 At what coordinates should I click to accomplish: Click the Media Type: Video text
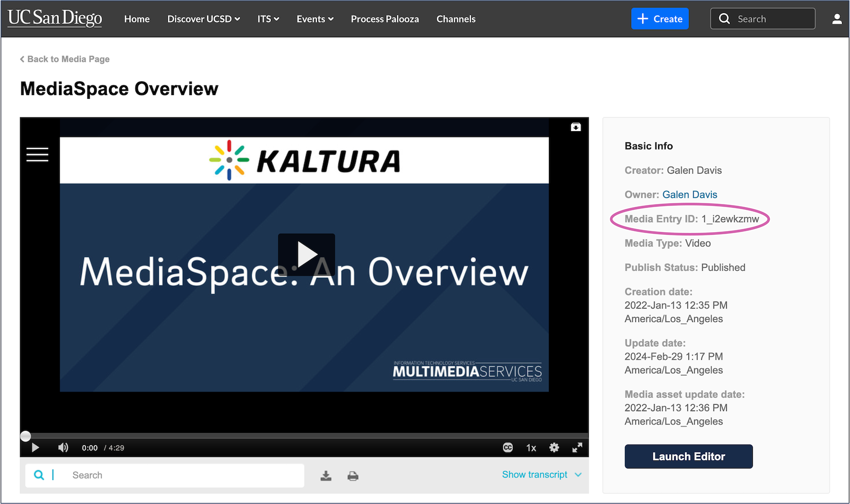point(668,243)
